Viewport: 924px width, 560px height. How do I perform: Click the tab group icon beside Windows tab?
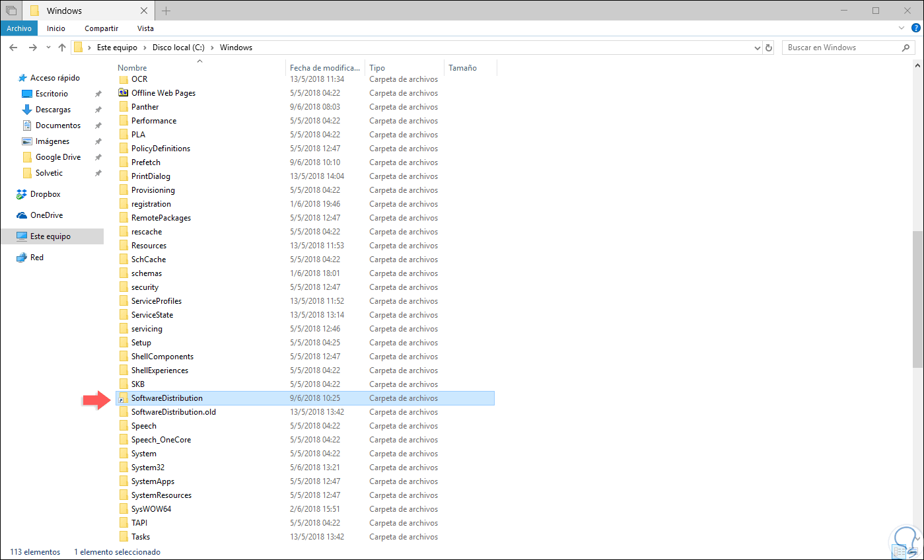11,11
